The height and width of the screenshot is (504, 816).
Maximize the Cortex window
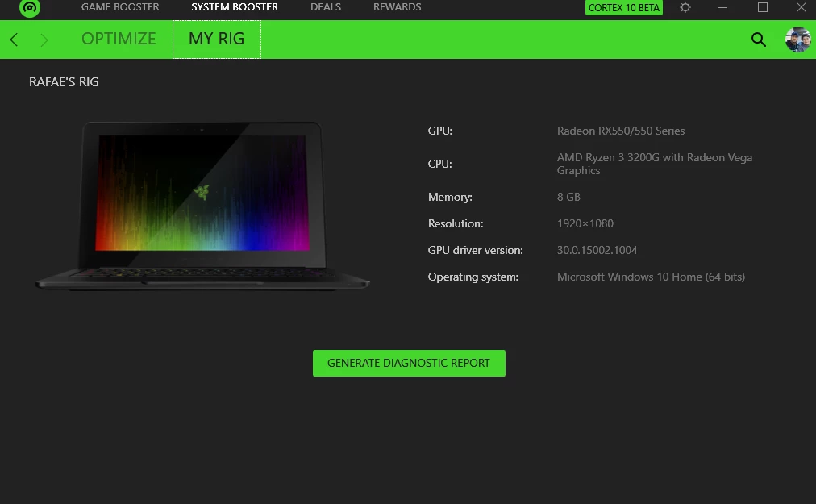[763, 7]
